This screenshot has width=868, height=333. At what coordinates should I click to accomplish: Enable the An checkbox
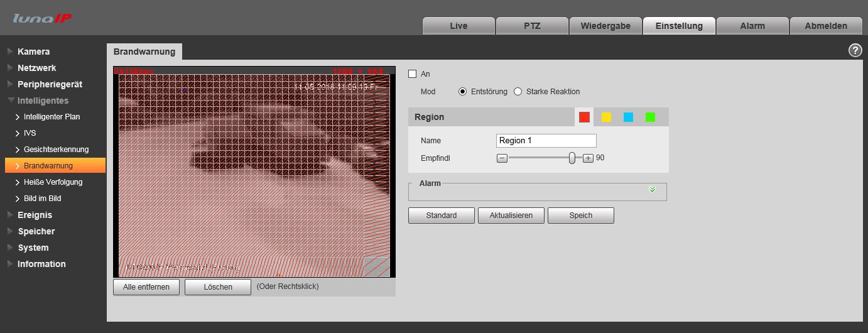tap(413, 74)
